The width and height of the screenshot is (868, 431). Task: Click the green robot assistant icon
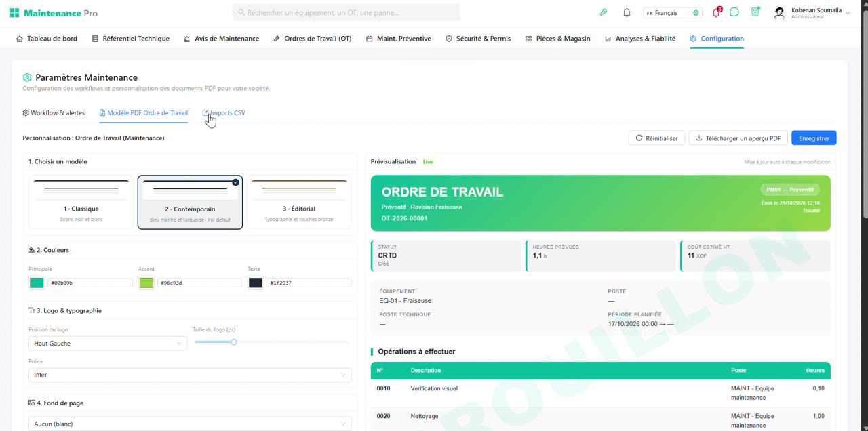pos(755,12)
